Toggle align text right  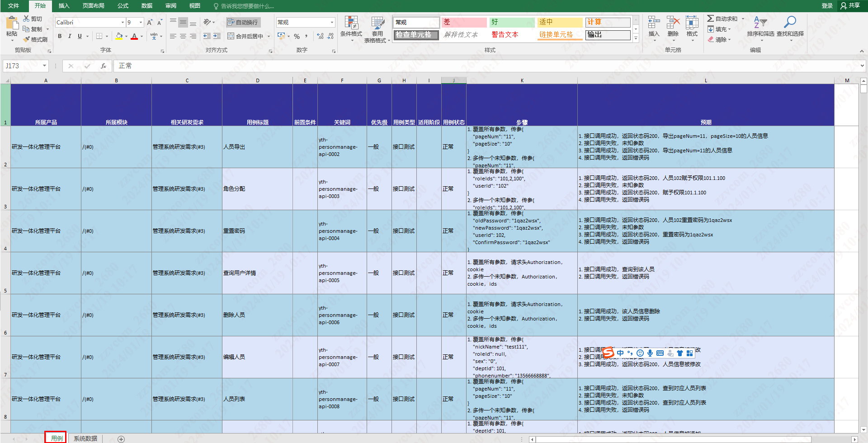pyautogui.click(x=193, y=36)
